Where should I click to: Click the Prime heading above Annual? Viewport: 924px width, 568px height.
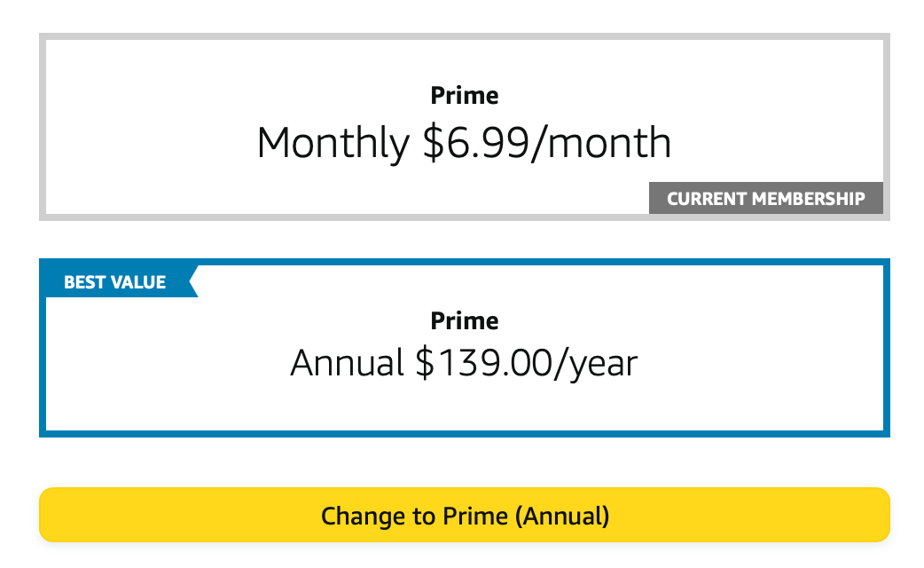tap(464, 320)
